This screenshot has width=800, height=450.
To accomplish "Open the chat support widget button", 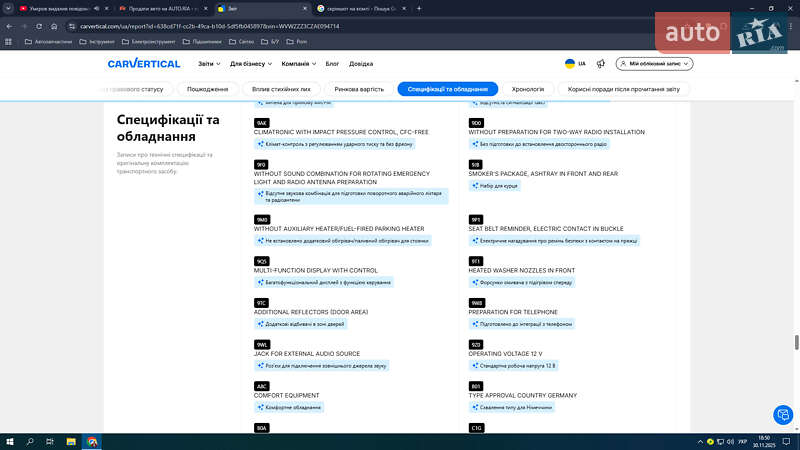I will (x=783, y=414).
